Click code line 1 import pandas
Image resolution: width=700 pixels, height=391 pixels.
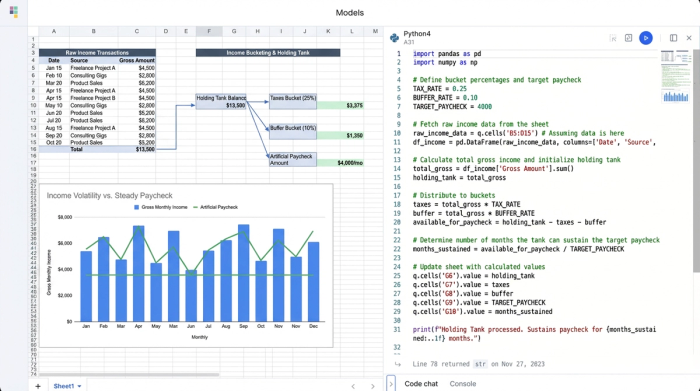[x=447, y=54]
